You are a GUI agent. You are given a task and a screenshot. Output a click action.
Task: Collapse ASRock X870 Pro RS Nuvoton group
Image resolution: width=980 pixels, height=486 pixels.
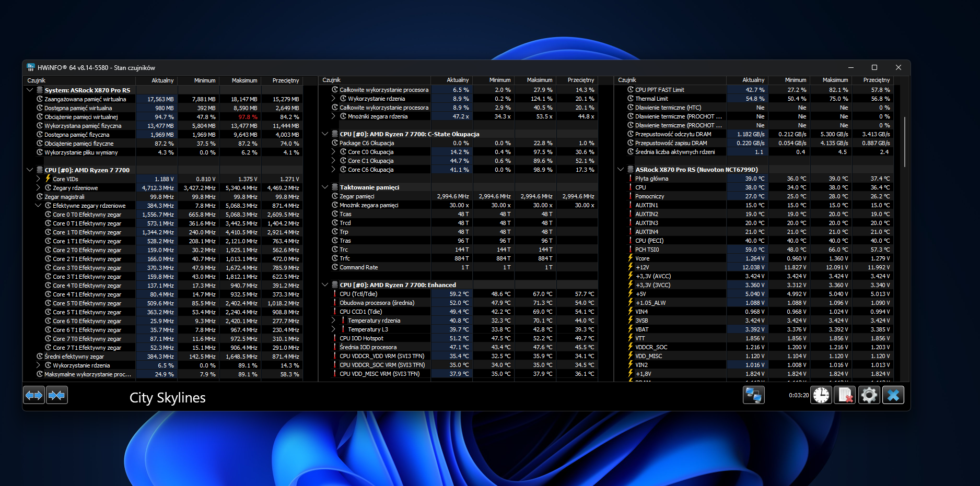coord(621,169)
